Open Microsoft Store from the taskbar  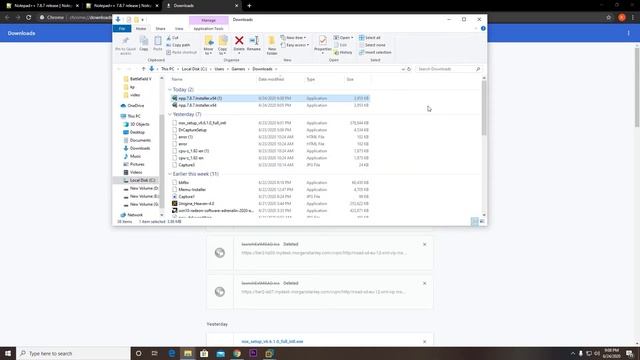point(204,353)
